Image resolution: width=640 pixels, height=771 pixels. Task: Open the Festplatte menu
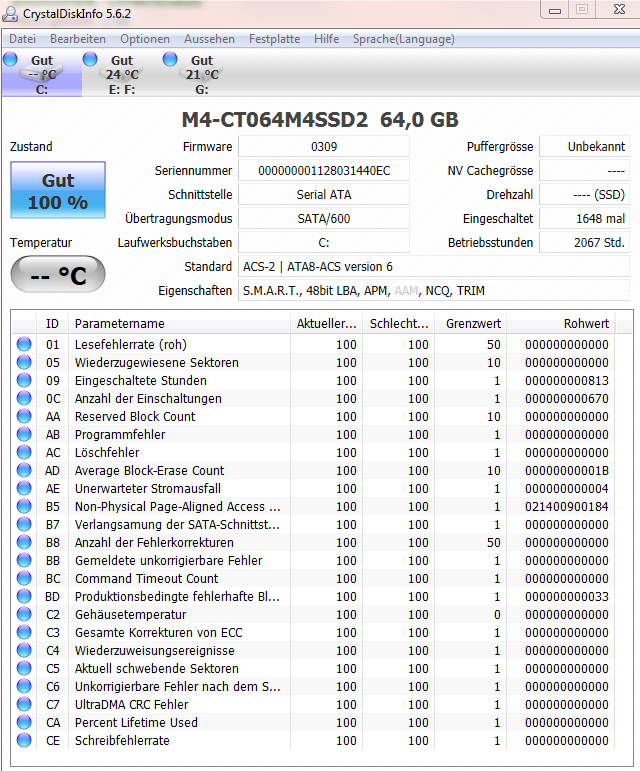pos(274,39)
